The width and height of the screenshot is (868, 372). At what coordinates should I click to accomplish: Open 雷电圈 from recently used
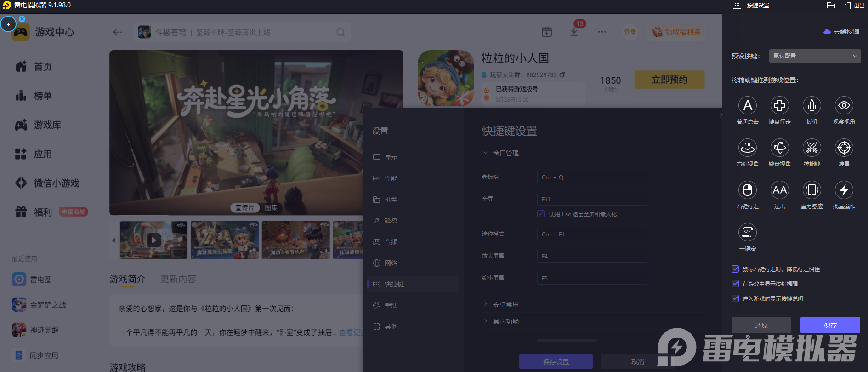pyautogui.click(x=32, y=279)
